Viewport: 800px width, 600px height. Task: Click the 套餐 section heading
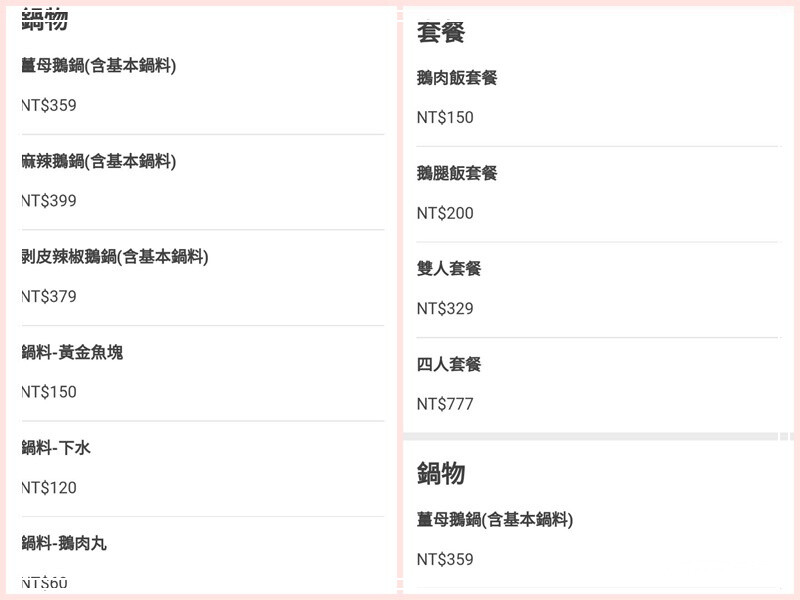441,32
